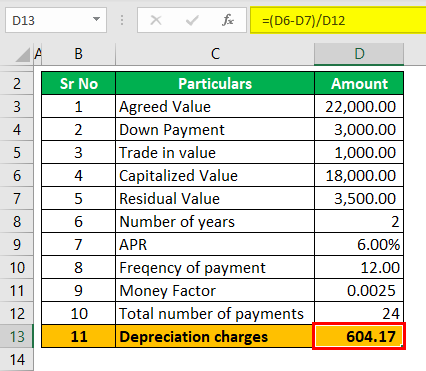426x371 pixels.
Task: Click the Enter checkmark formula bar icon
Action: click(x=192, y=20)
